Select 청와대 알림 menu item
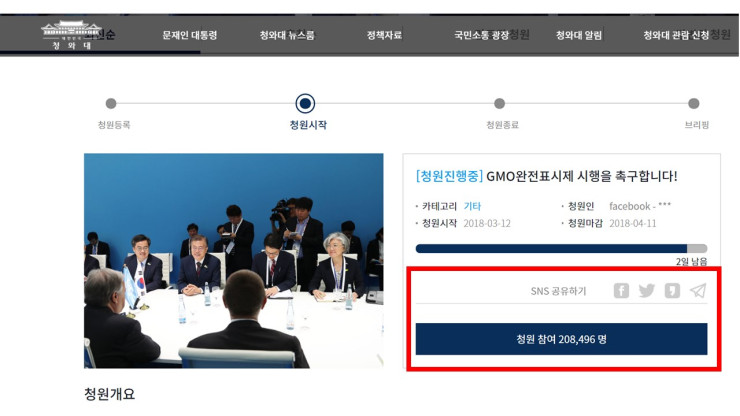 tap(579, 35)
